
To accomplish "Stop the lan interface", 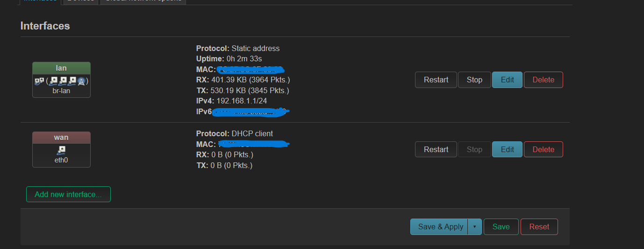I will 474,80.
